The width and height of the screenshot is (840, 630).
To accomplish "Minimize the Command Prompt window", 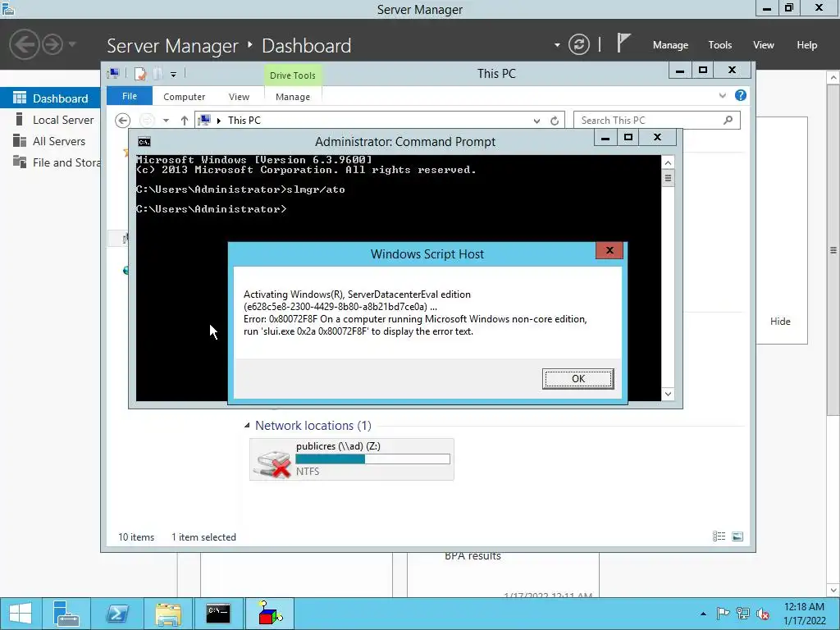I will [605, 138].
